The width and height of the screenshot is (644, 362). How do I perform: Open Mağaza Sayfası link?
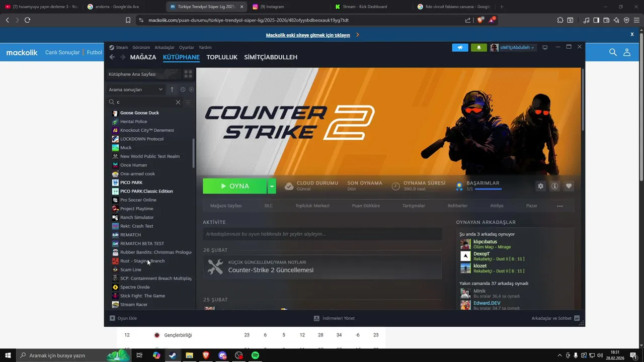point(226,206)
